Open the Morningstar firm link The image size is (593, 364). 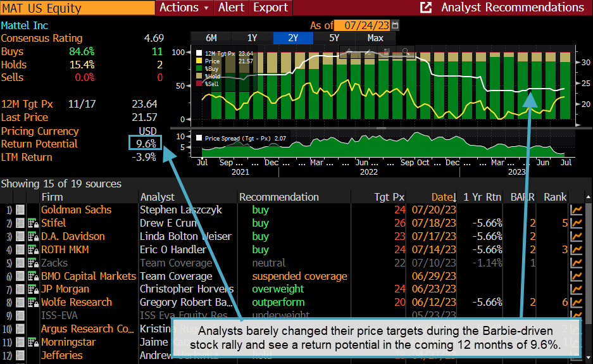68,342
